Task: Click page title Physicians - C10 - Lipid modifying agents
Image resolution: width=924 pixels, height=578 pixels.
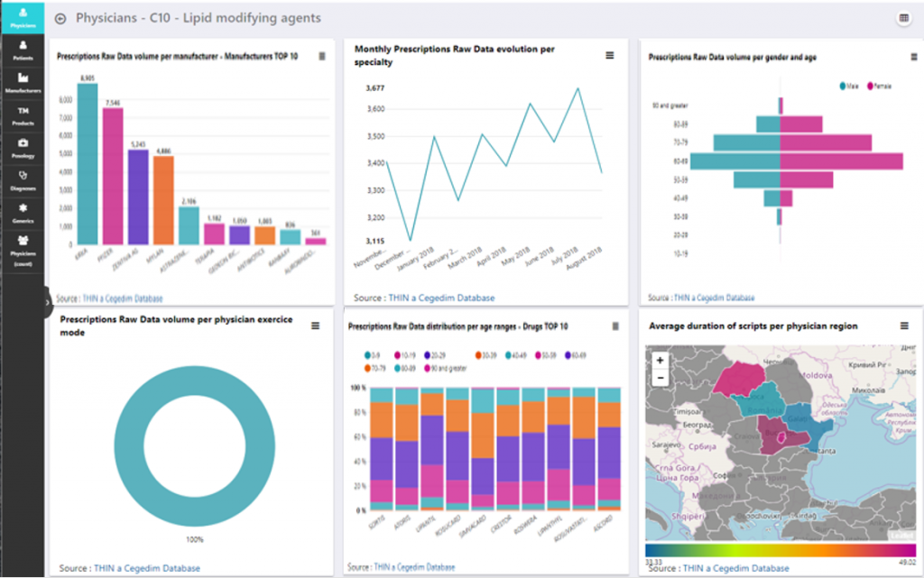Action: coord(198,18)
